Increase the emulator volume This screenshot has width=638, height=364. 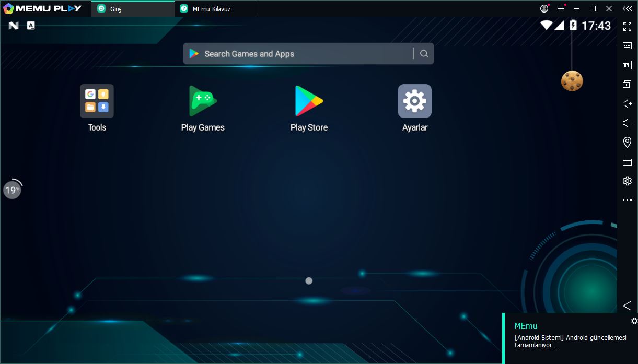pos(627,103)
